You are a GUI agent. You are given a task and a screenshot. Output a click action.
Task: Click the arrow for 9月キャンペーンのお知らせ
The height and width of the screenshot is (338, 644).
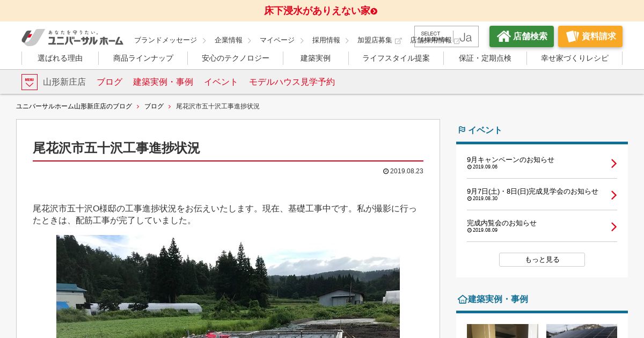pos(614,164)
